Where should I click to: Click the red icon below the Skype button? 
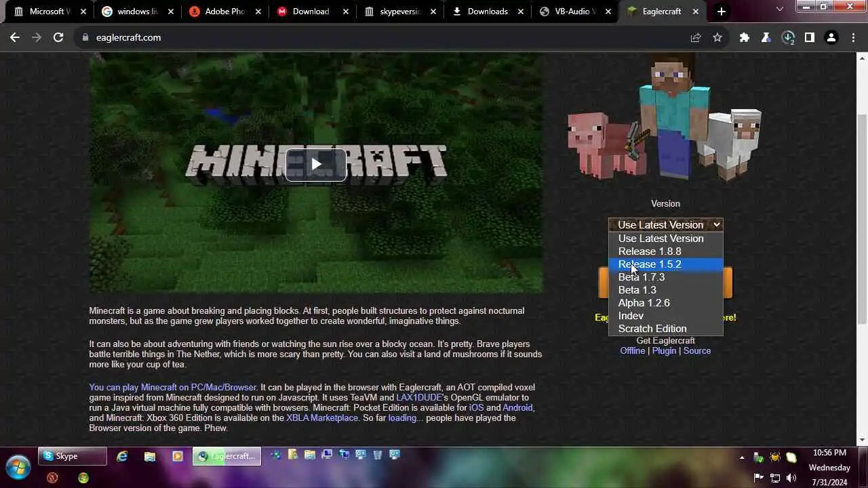coord(52,478)
